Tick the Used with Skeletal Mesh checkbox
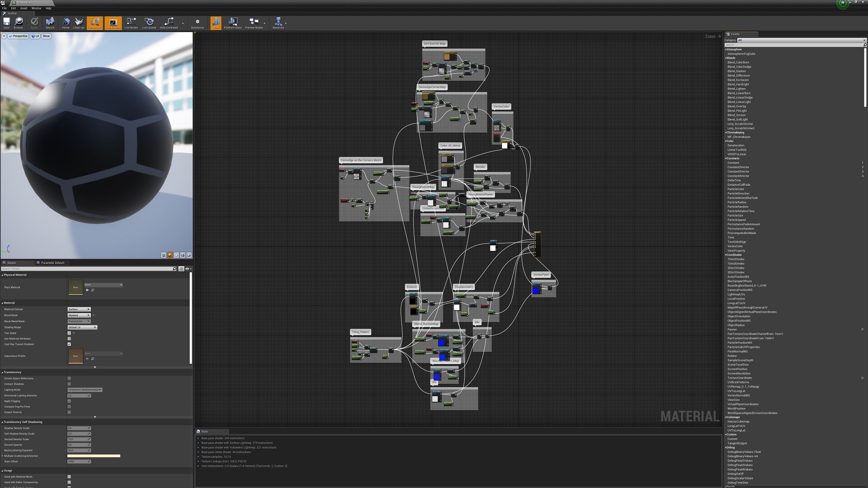The width and height of the screenshot is (868, 488). [69, 477]
